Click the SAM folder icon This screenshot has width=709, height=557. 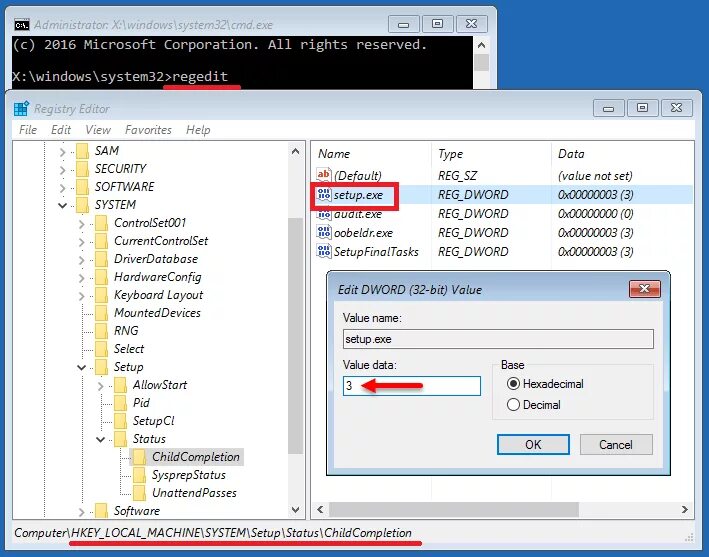coord(83,151)
